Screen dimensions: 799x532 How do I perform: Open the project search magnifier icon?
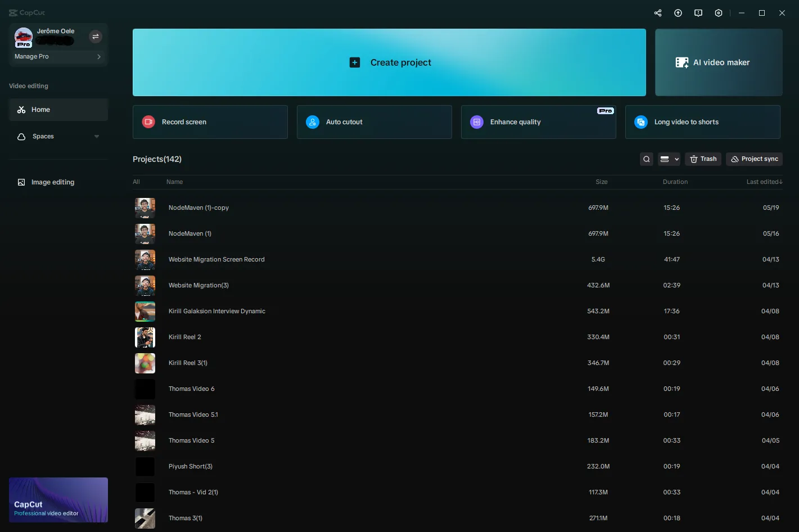tap(647, 159)
